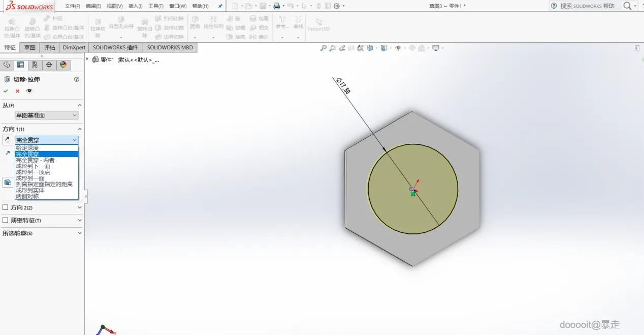The image size is (644, 335).
Task: Open the 文件(F) menu
Action: pyautogui.click(x=73, y=6)
